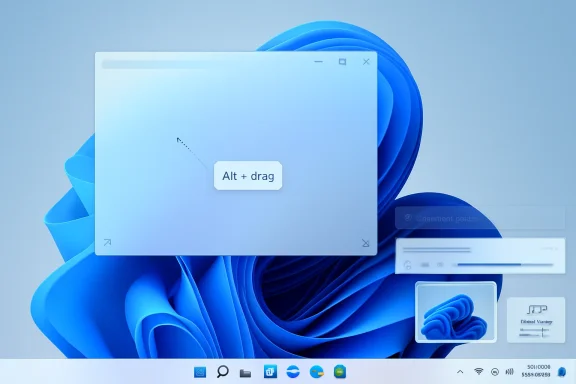
Task: Open taskbar Search magnifier
Action: tap(222, 372)
